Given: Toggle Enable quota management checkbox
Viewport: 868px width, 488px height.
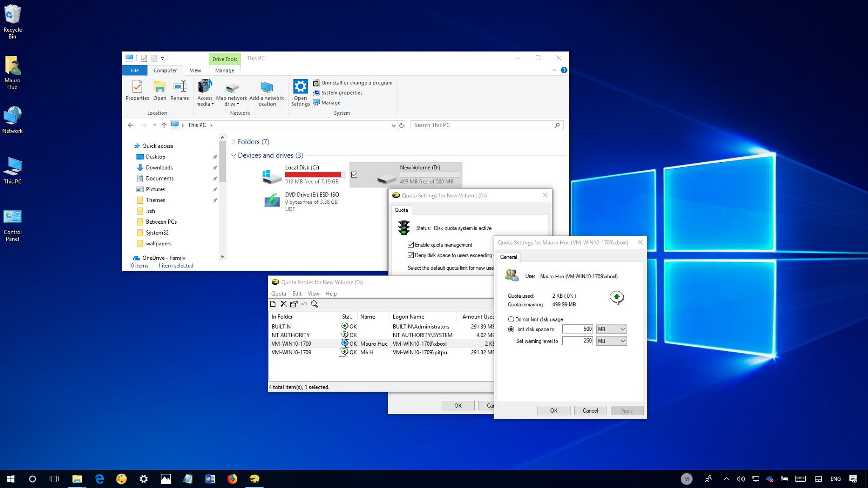Looking at the screenshot, I should coord(412,244).
